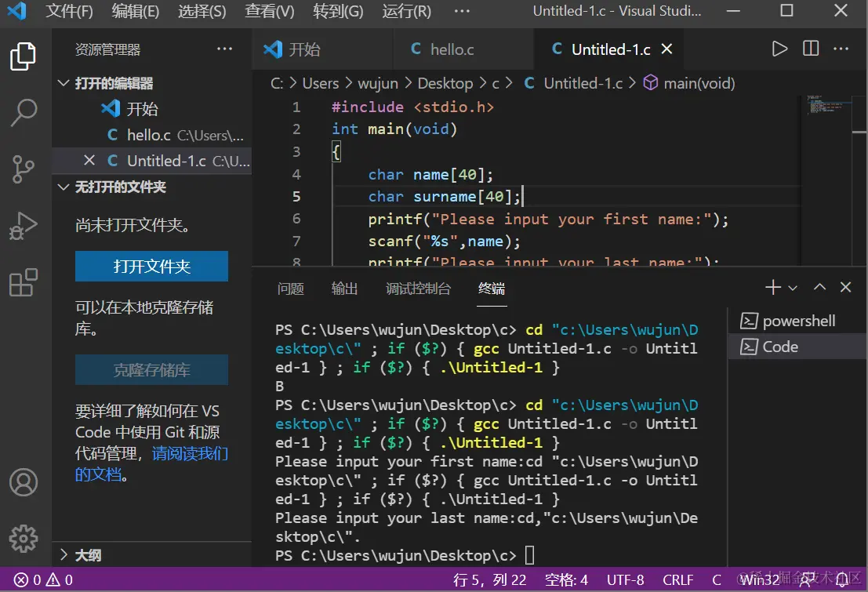The width and height of the screenshot is (868, 592).
Task: Click the terminal prompt input line
Action: pyautogui.click(x=405, y=555)
